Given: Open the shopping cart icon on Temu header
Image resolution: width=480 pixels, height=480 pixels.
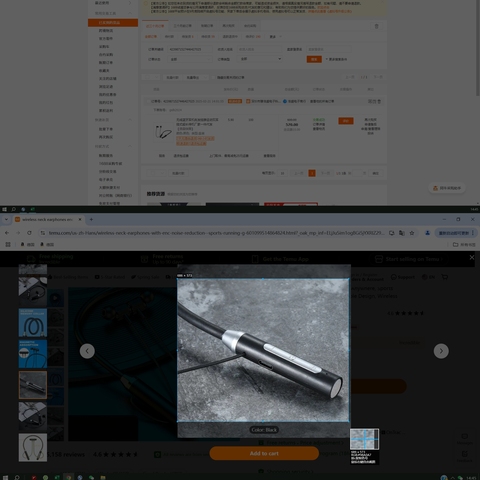Looking at the screenshot, I should pos(445,277).
